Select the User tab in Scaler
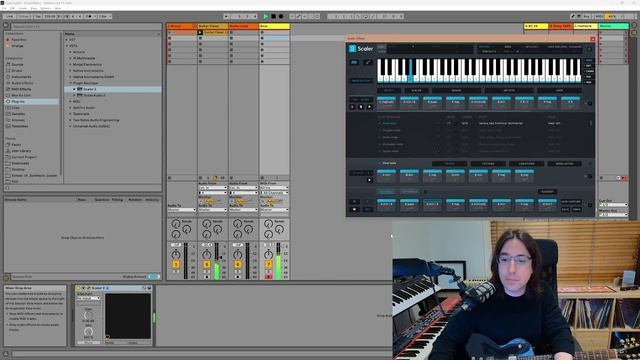 [x=559, y=90]
